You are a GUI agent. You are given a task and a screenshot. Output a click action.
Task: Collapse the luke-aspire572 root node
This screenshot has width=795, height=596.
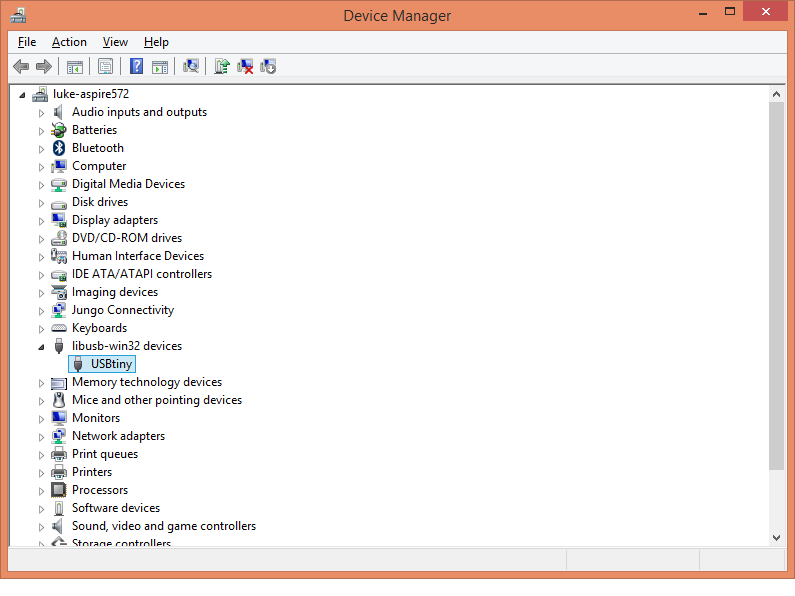point(22,95)
